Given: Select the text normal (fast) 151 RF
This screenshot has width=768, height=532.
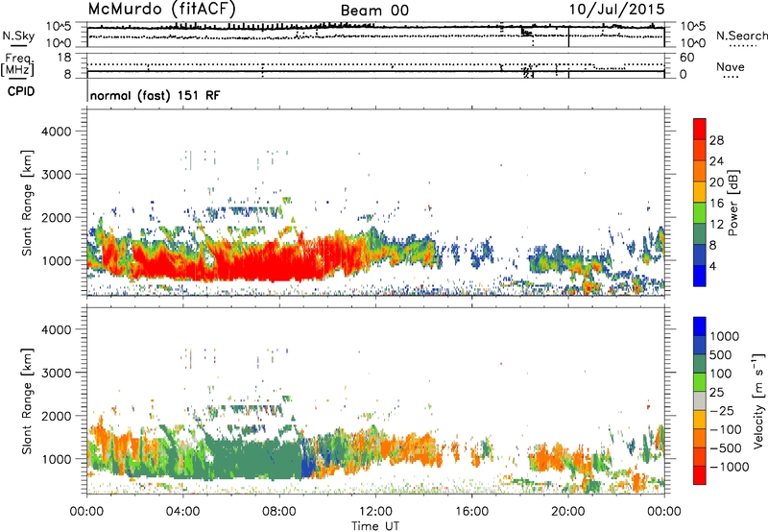Looking at the screenshot, I should [x=155, y=95].
